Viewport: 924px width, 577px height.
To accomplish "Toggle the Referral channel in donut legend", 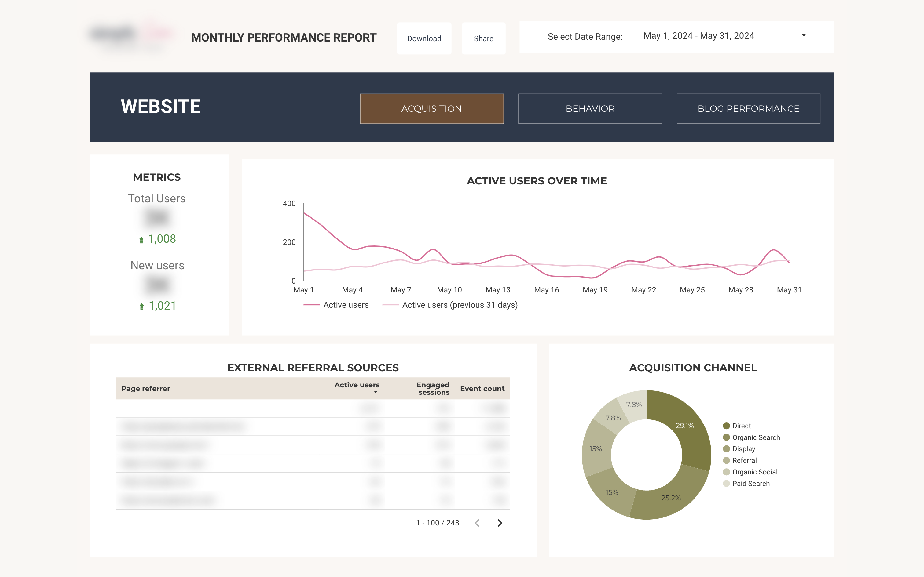I will (726, 460).
